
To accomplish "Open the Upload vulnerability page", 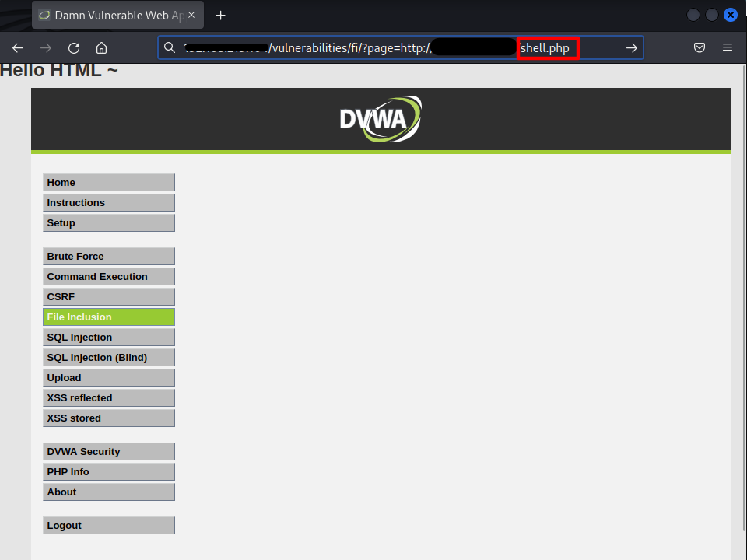I will [x=108, y=378].
